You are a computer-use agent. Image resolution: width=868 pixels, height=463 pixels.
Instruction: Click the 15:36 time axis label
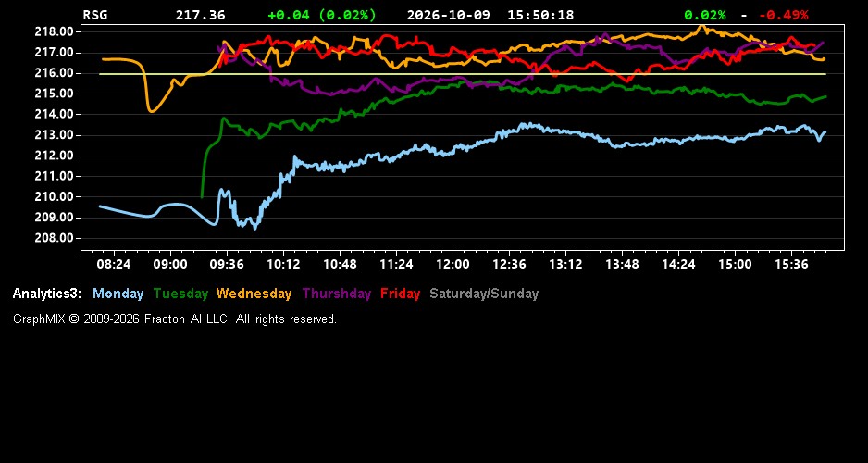(791, 264)
